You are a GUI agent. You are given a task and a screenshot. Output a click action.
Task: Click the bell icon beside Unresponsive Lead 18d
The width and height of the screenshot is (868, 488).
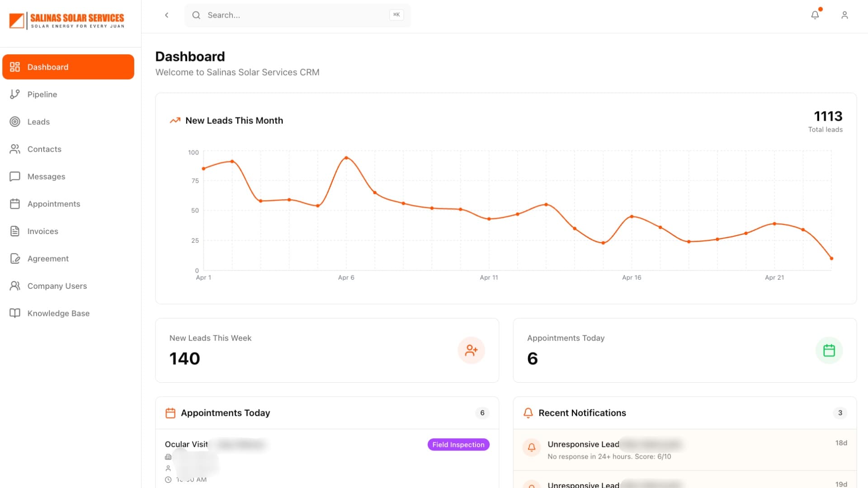[532, 447]
